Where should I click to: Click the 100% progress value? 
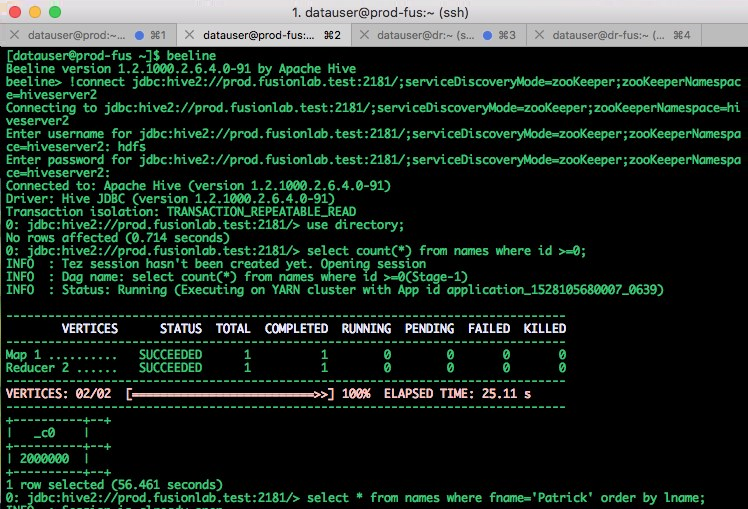point(356,394)
